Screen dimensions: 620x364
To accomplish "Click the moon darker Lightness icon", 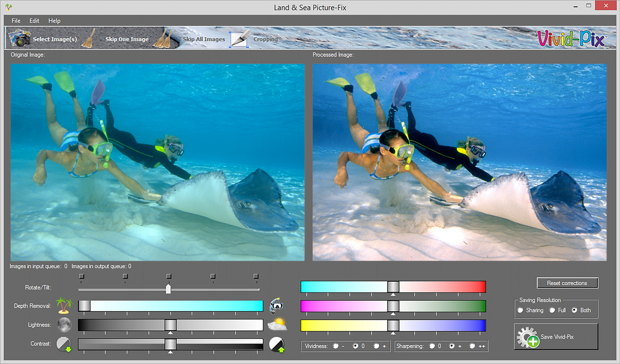I will tap(64, 325).
